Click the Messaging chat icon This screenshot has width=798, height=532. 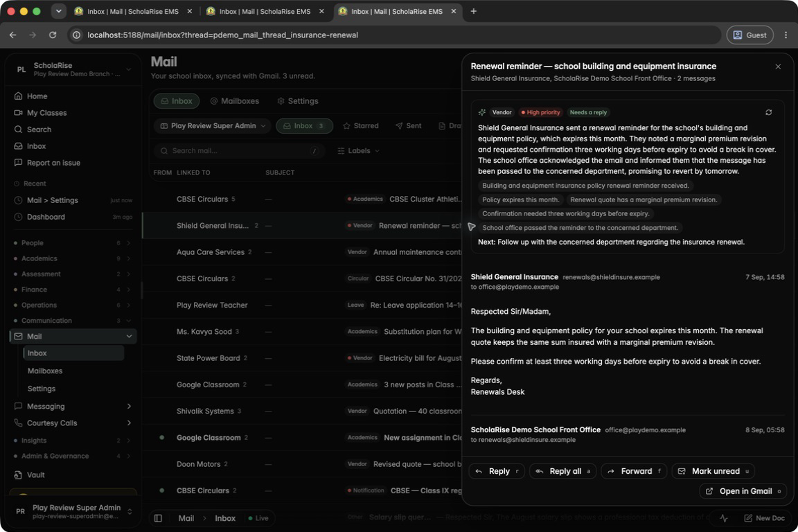(x=18, y=406)
